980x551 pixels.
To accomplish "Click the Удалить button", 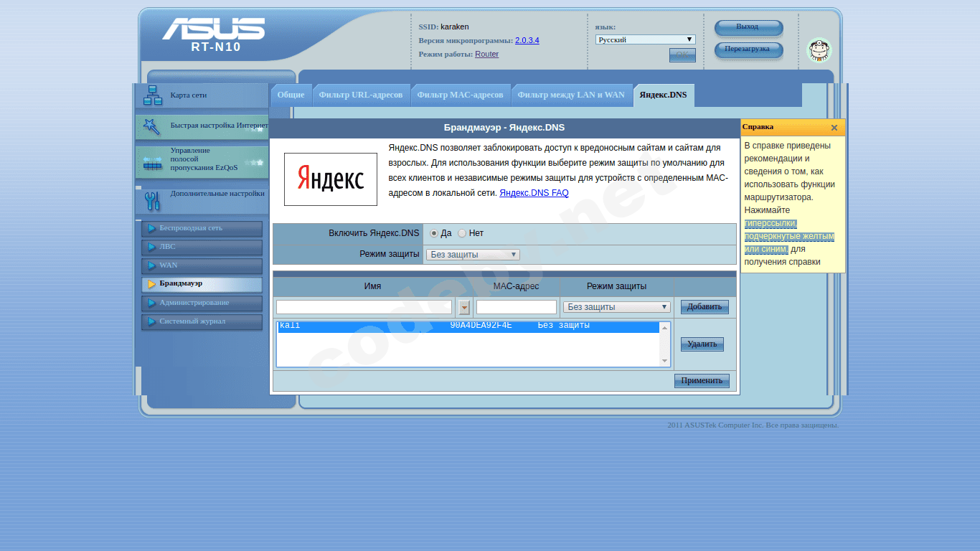I will [702, 344].
